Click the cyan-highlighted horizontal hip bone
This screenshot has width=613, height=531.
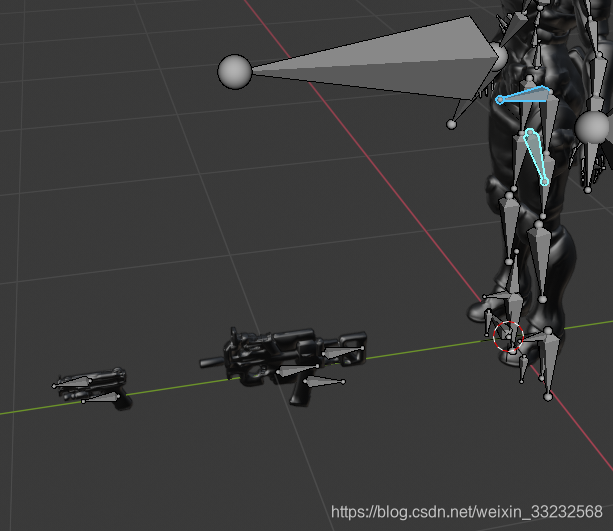[x=524, y=95]
